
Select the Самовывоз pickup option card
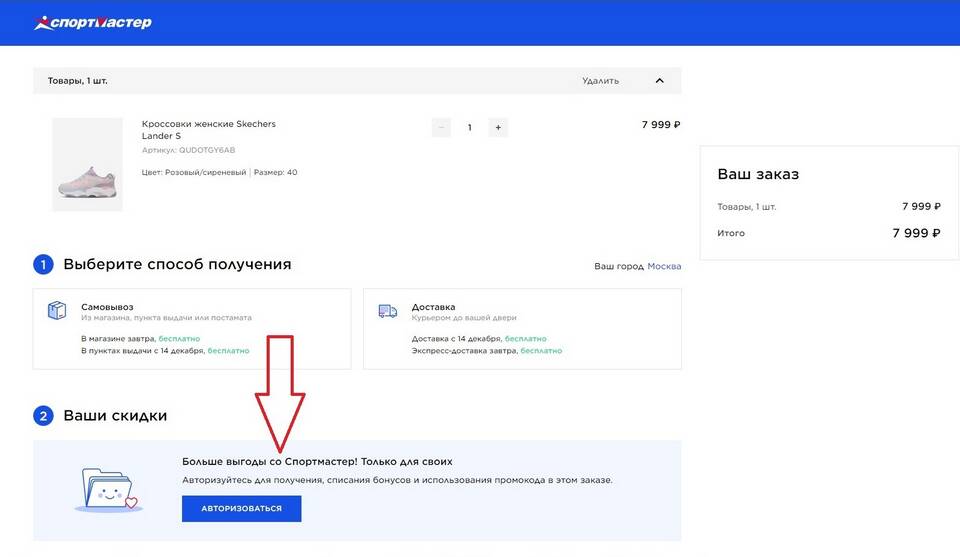[192, 329]
